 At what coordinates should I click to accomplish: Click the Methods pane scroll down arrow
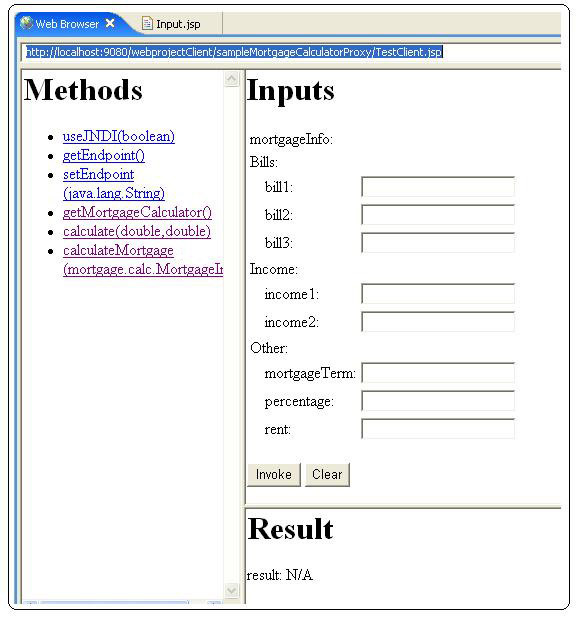click(231, 591)
